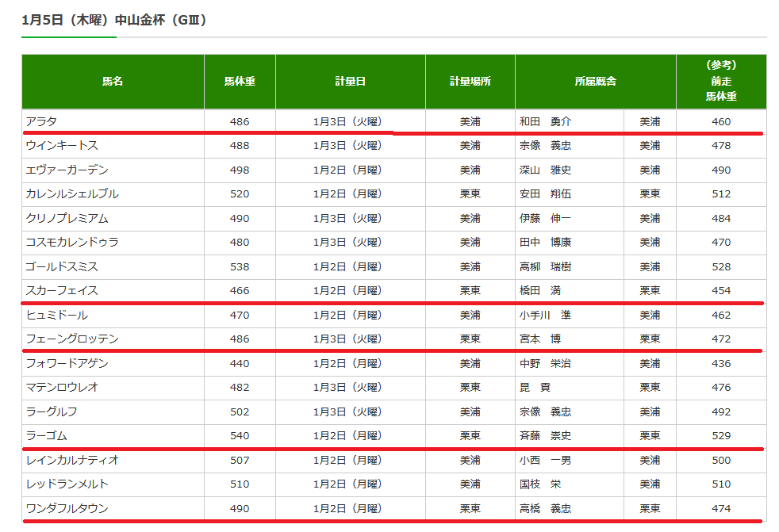Select horse name カレンルシェルブル

pyautogui.click(x=72, y=193)
